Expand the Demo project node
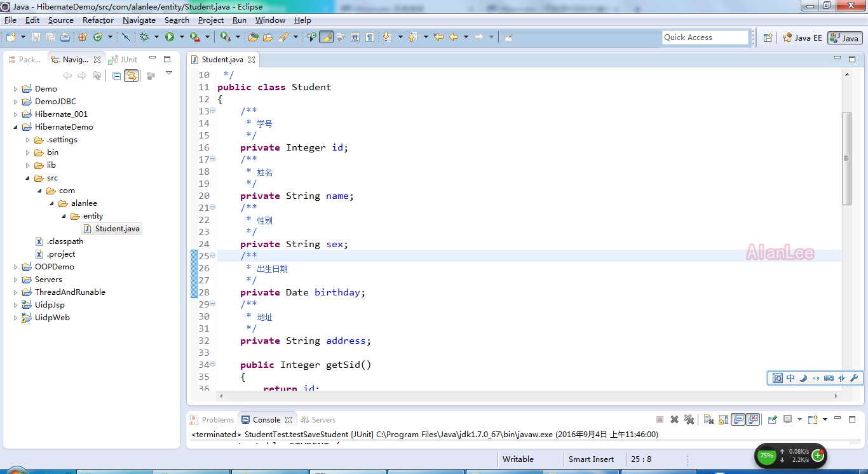The height and width of the screenshot is (474, 868). [16, 89]
